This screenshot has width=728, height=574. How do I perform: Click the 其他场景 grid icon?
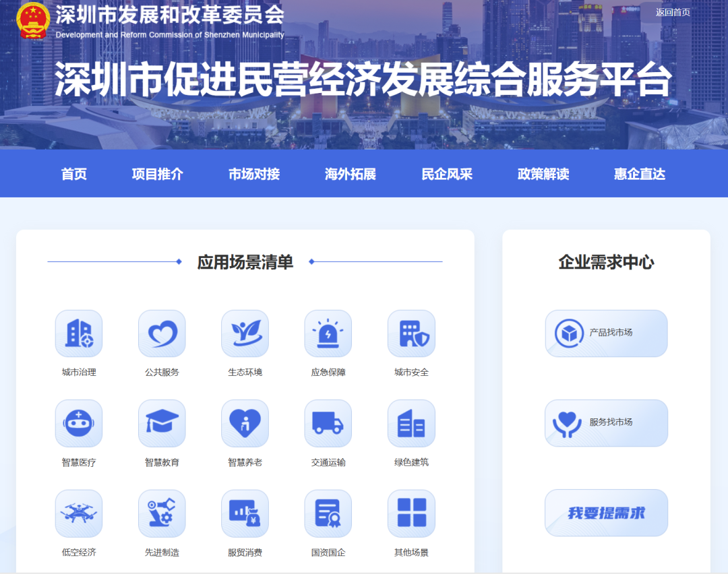coord(411,513)
